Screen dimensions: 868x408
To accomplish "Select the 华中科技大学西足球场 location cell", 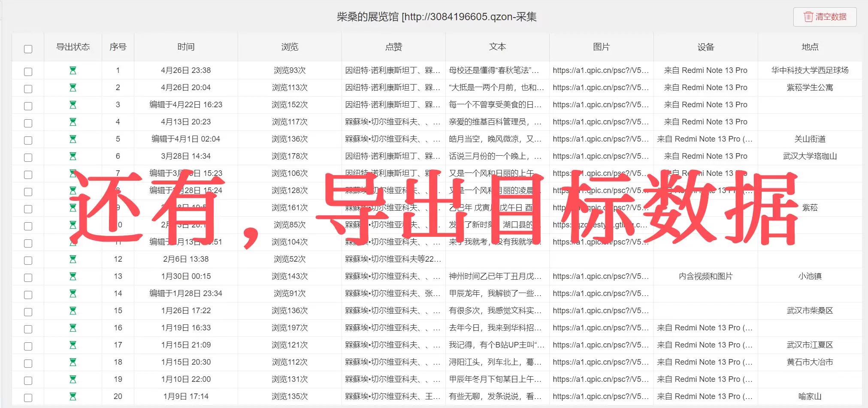I will 810,70.
